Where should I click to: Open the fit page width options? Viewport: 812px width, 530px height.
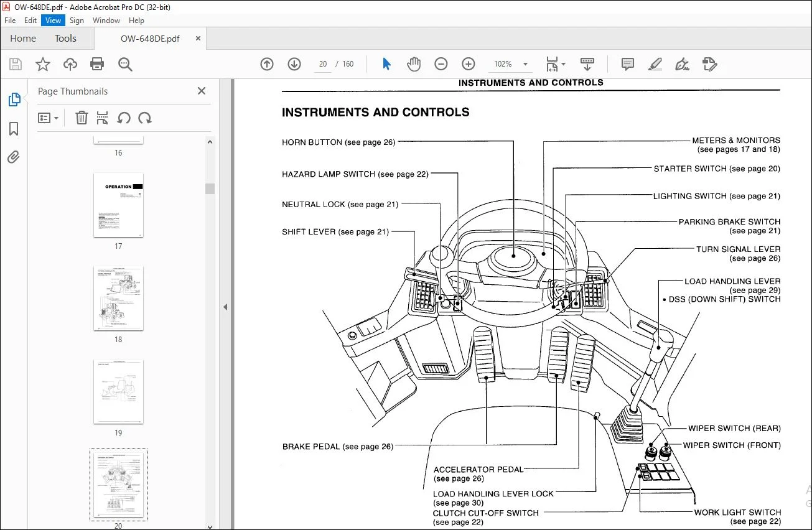(555, 64)
